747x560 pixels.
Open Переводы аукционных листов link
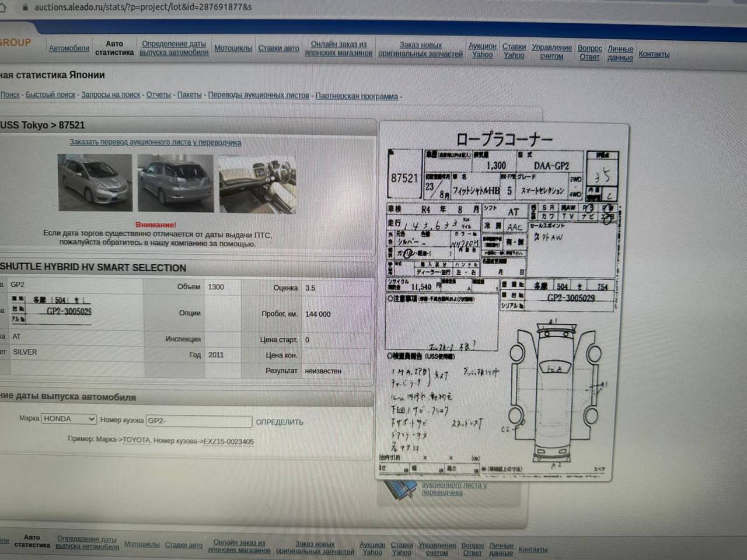click(x=259, y=95)
